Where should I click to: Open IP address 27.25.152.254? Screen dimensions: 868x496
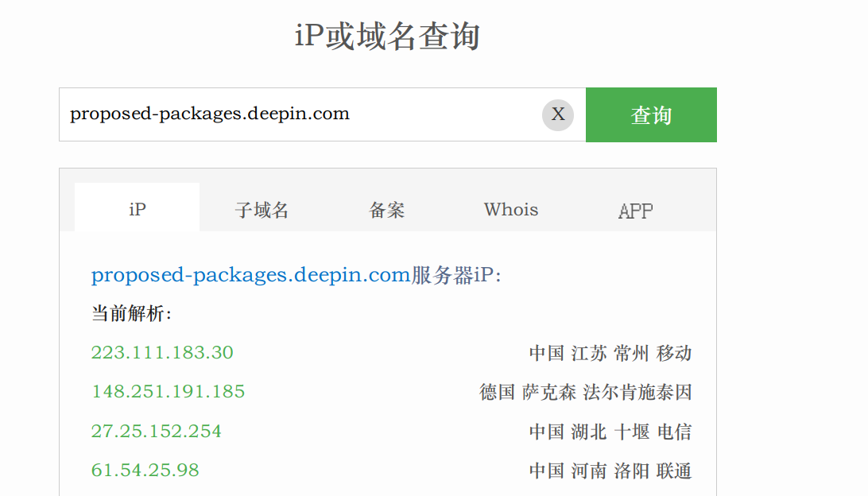(156, 432)
